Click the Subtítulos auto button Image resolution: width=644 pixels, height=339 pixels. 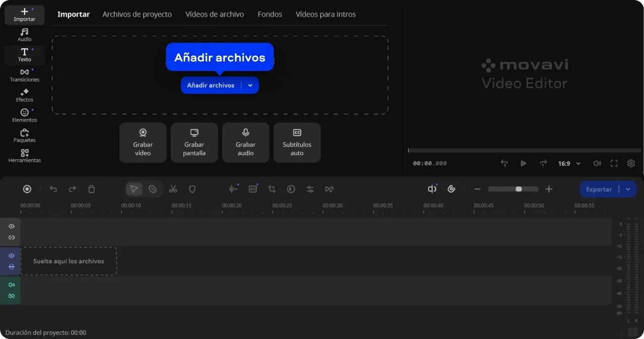[x=297, y=143]
